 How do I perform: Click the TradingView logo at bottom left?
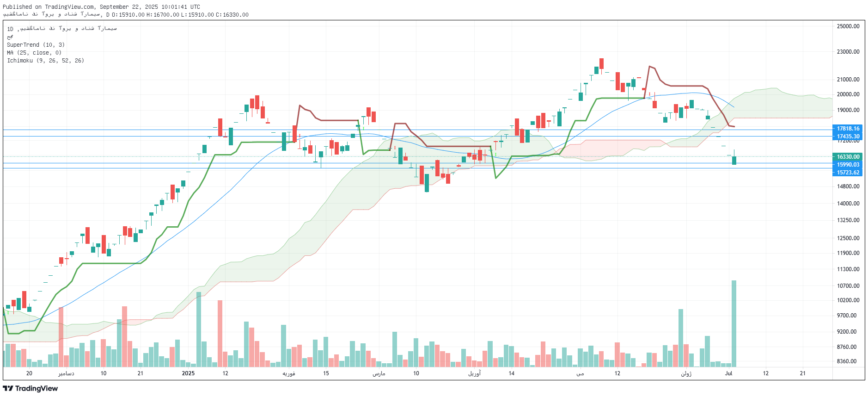click(x=31, y=388)
